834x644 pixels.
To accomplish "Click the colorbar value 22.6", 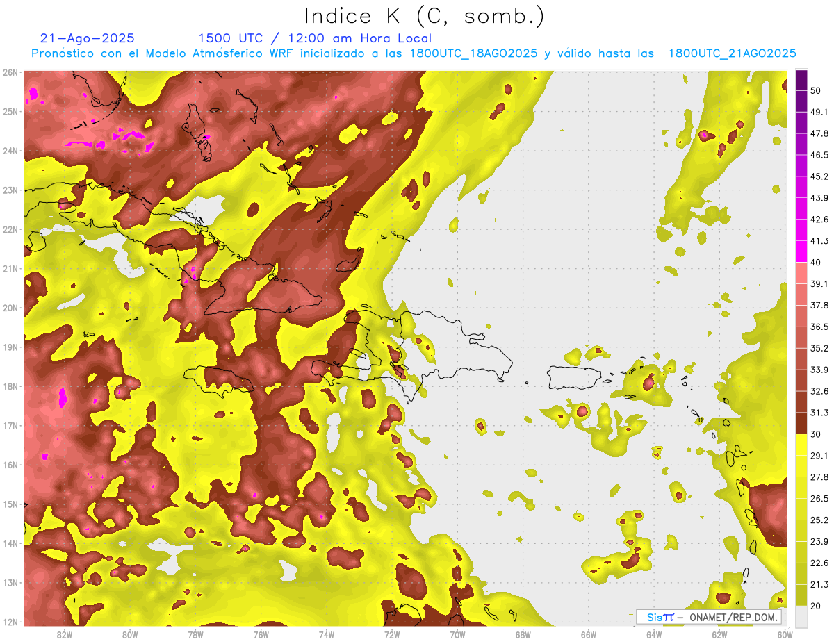I will tap(819, 563).
